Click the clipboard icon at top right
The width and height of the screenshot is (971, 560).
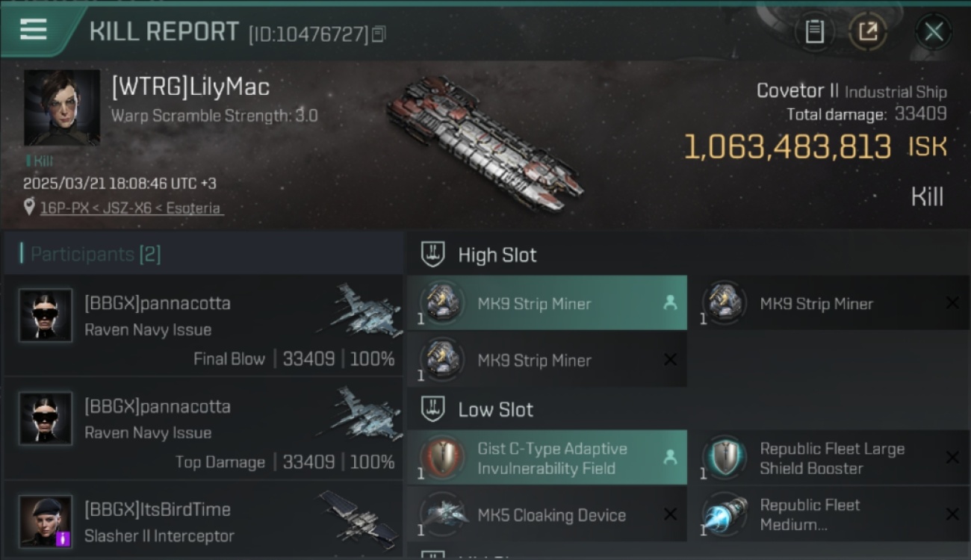pyautogui.click(x=814, y=31)
